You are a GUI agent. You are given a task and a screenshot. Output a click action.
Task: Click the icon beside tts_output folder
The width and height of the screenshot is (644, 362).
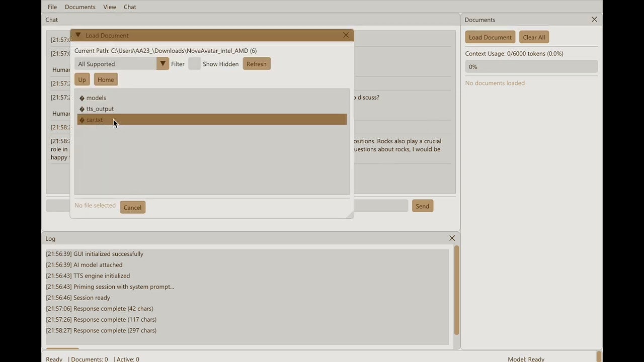tap(82, 109)
